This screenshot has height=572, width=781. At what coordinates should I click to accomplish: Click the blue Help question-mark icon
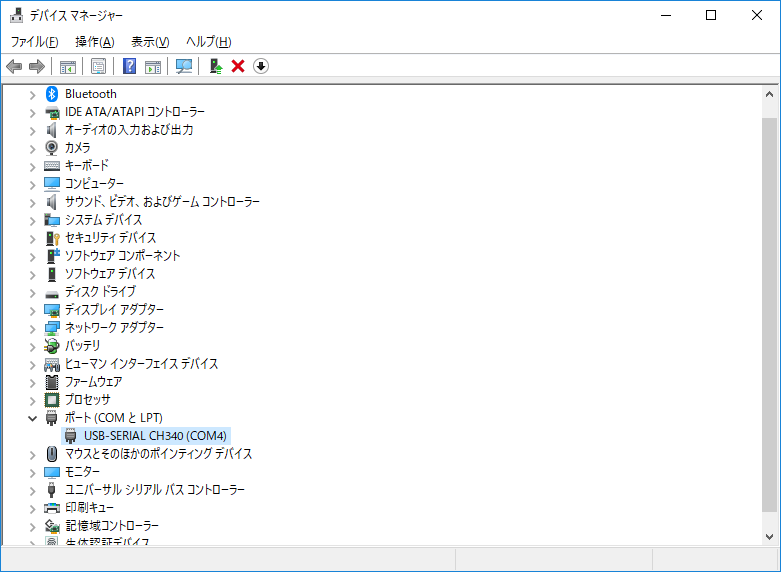130,66
